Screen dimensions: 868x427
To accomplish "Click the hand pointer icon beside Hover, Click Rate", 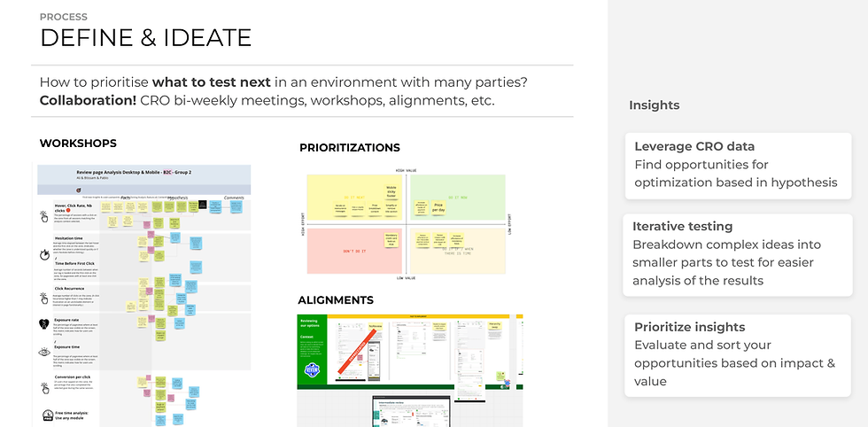I will pyautogui.click(x=44, y=216).
